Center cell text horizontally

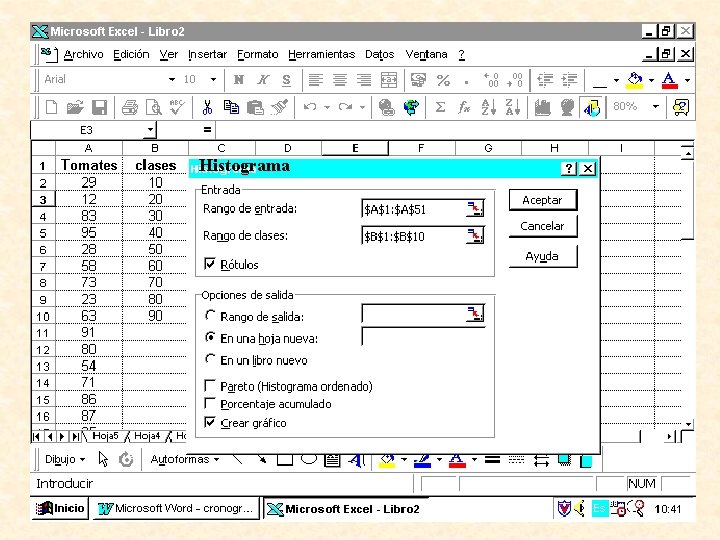(340, 80)
